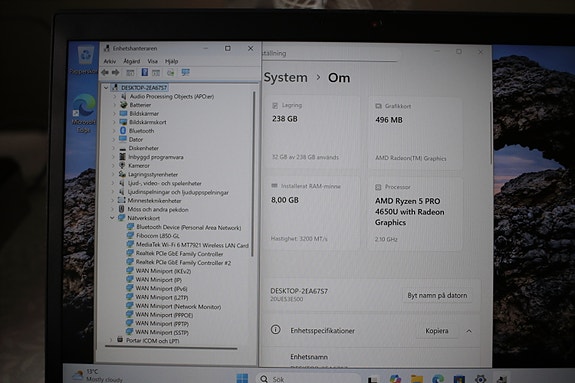Viewport: 575px width, 383px height.
Task: Select WAN Miniport (SSTP)
Action: [162, 332]
